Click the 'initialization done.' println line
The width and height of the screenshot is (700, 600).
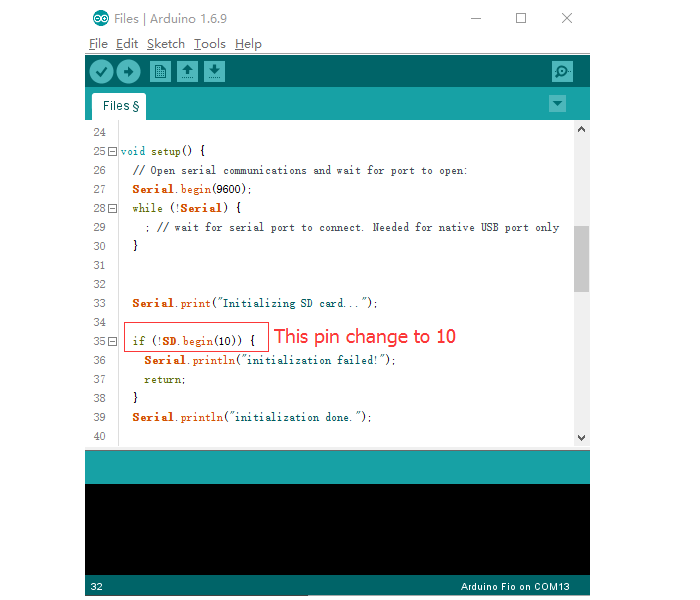tap(252, 417)
